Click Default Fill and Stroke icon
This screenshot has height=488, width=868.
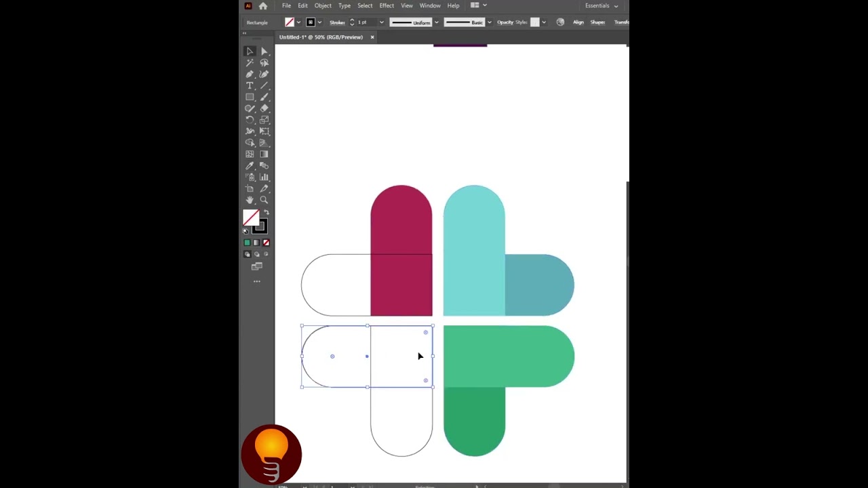(245, 232)
